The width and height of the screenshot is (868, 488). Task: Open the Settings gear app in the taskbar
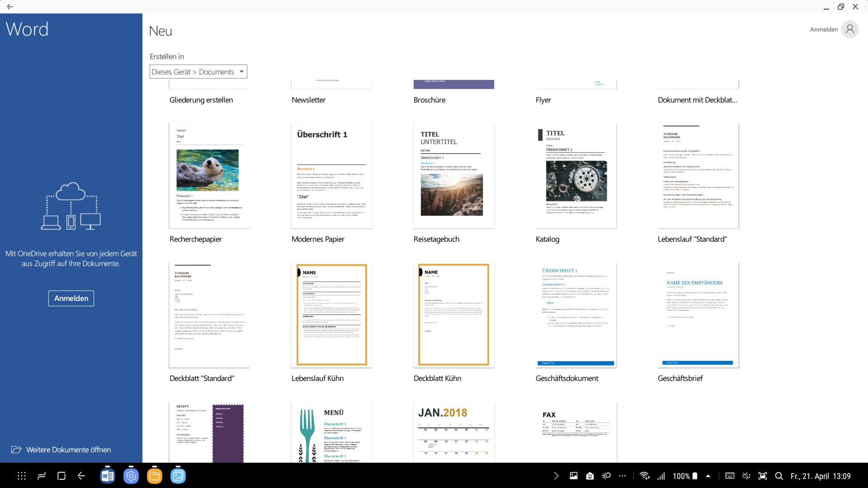pos(131,476)
